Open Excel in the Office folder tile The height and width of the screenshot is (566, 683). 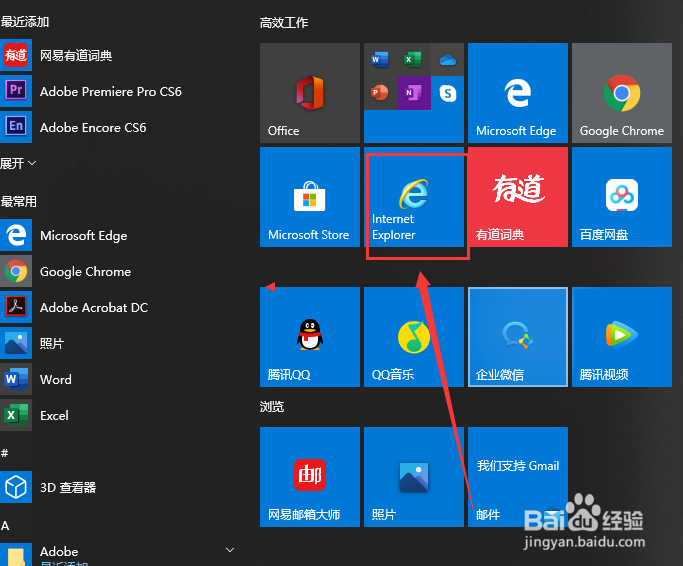click(413, 59)
